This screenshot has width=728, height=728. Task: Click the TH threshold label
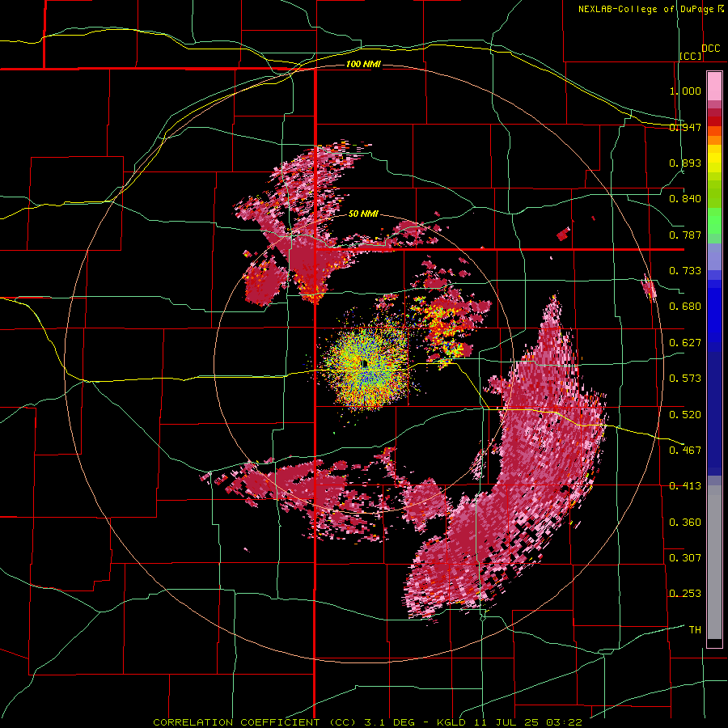[695, 630]
